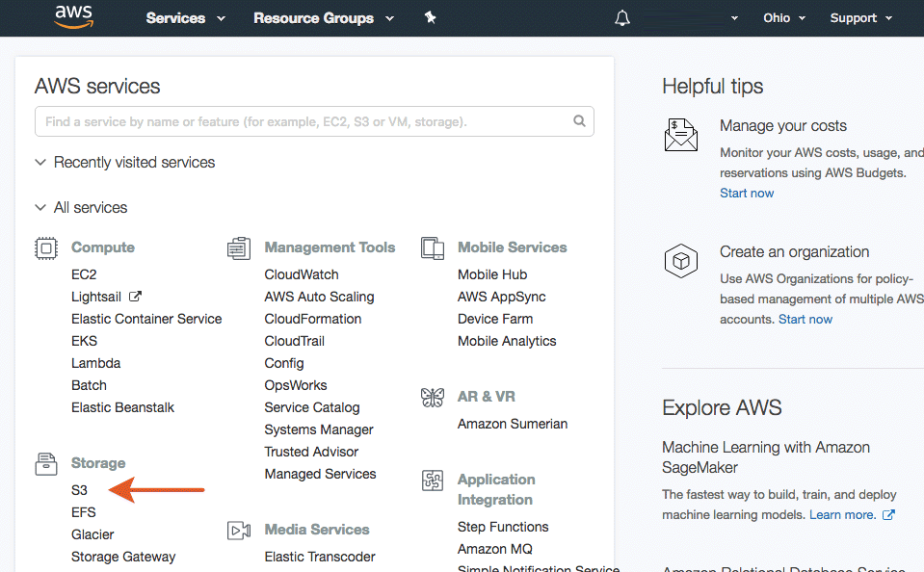The height and width of the screenshot is (572, 924).
Task: Open Elastic Transcoder
Action: 320,557
